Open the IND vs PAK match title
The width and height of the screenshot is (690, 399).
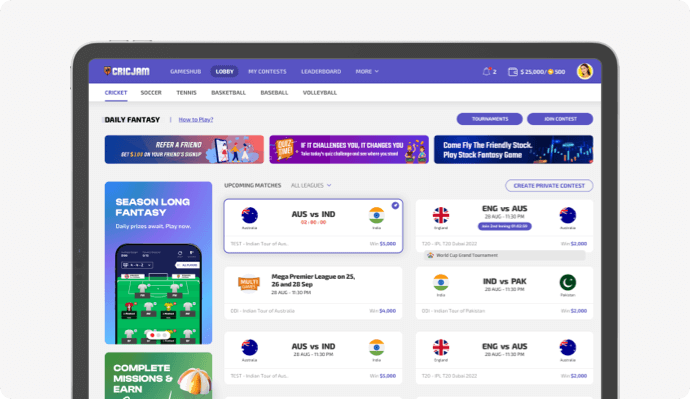pos(504,282)
